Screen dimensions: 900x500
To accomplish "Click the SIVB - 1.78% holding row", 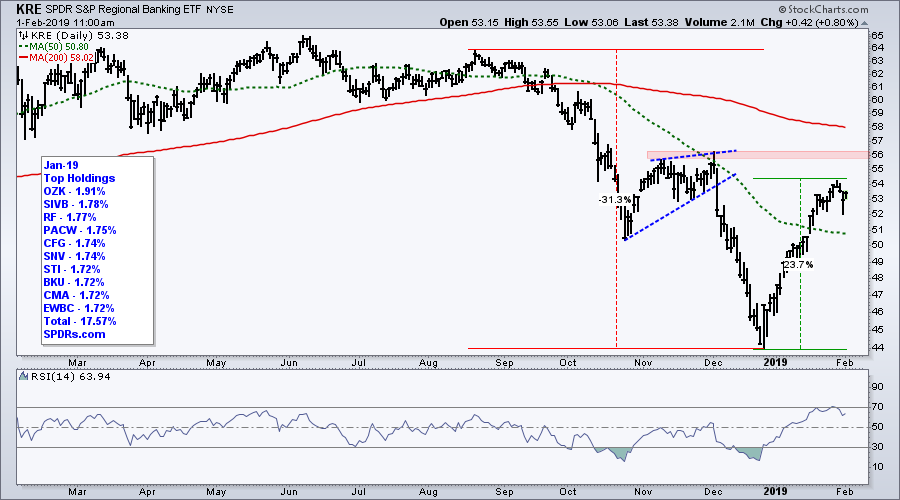I will pos(76,204).
